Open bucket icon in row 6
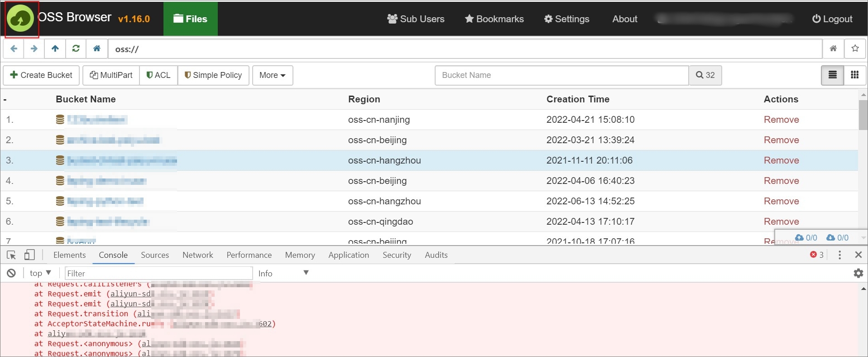868x357 pixels. click(x=60, y=222)
